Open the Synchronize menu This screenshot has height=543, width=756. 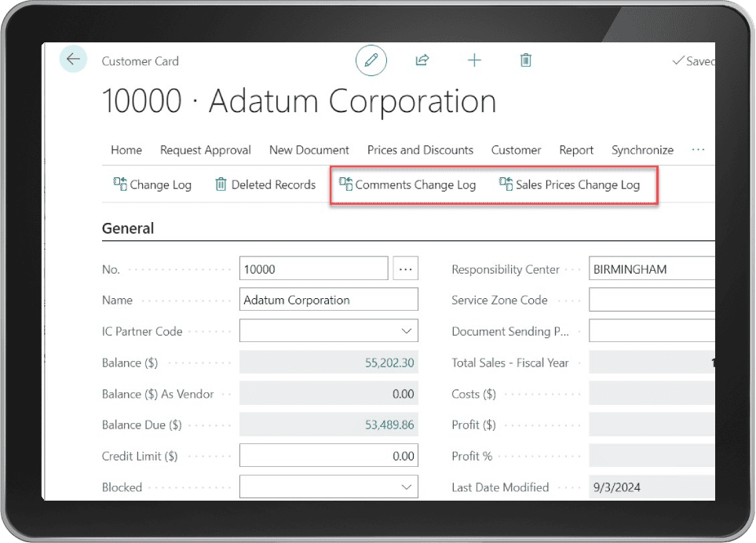[x=642, y=150]
